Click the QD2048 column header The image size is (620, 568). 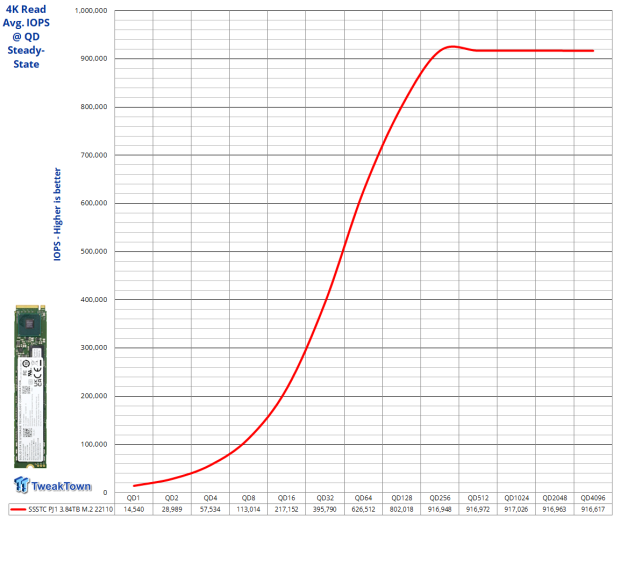pyautogui.click(x=554, y=498)
